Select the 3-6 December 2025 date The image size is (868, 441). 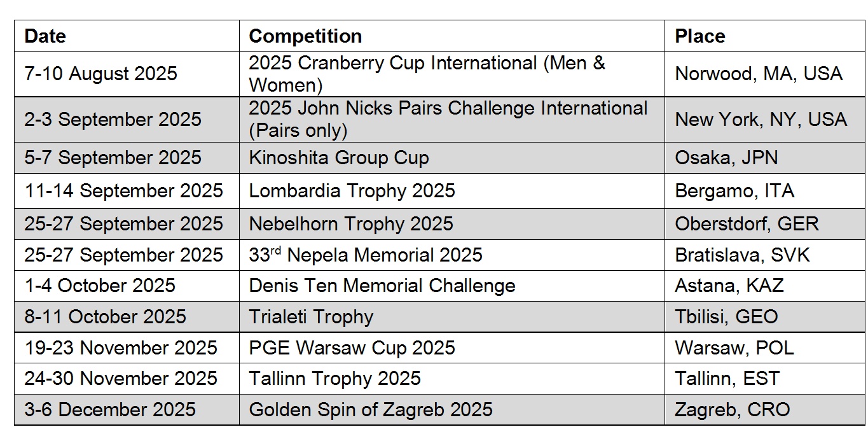click(x=110, y=409)
